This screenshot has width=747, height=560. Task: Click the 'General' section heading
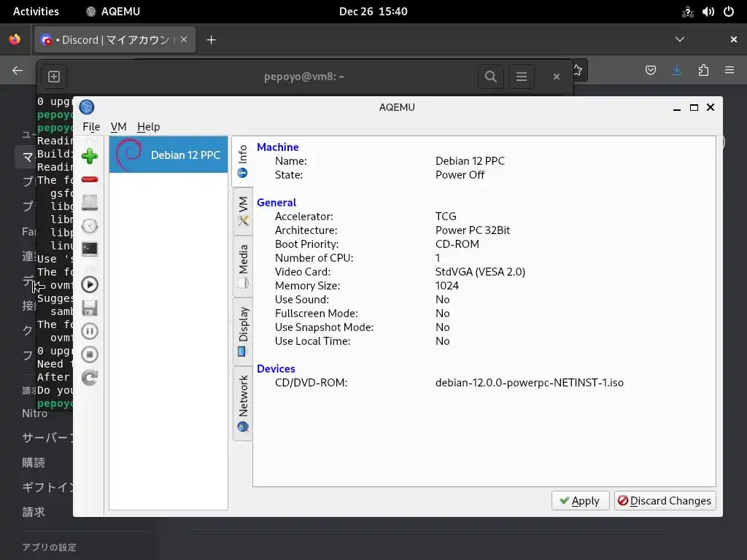(x=276, y=203)
